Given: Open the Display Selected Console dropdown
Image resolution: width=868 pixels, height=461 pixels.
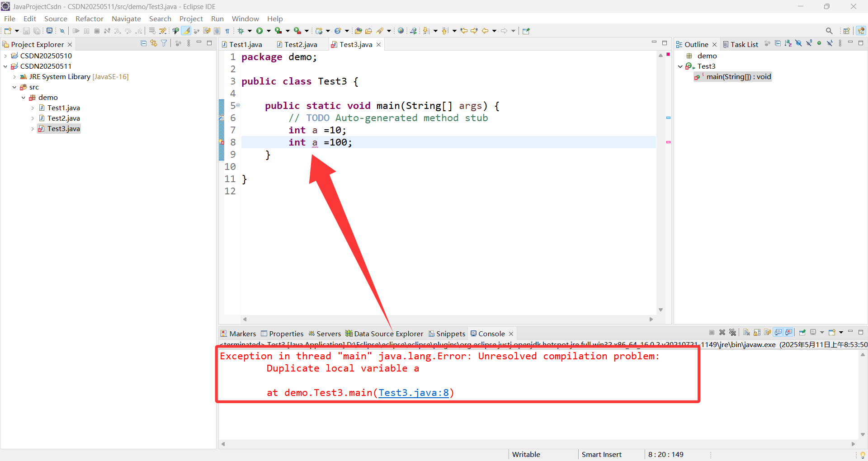Looking at the screenshot, I should 822,332.
